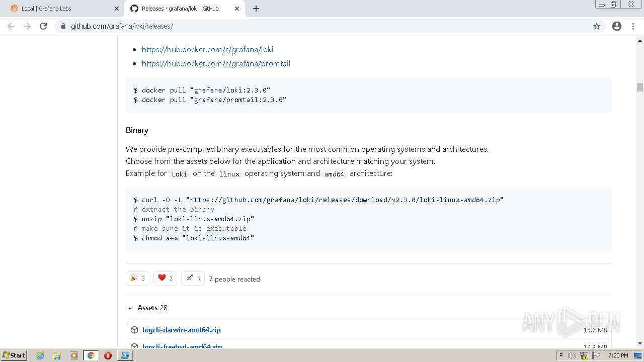Image resolution: width=644 pixels, height=362 pixels.
Task: Click the 'Loki' inline code label
Action: 179,174
